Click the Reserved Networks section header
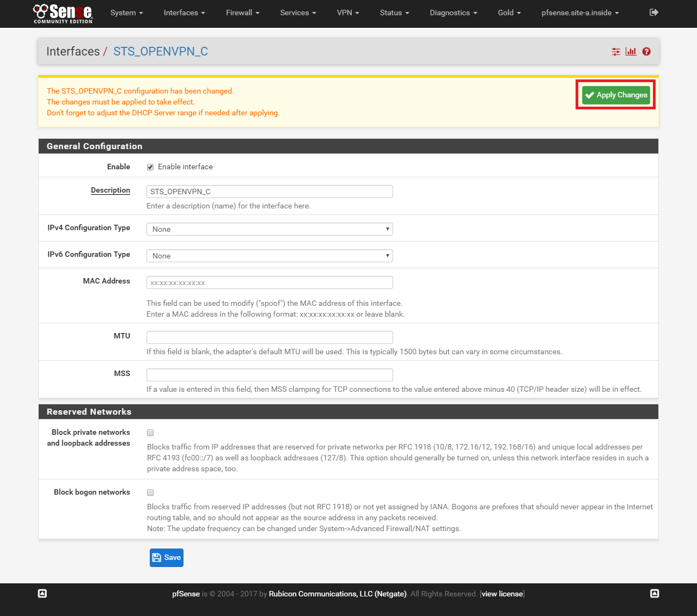This screenshot has width=697, height=616. click(348, 412)
